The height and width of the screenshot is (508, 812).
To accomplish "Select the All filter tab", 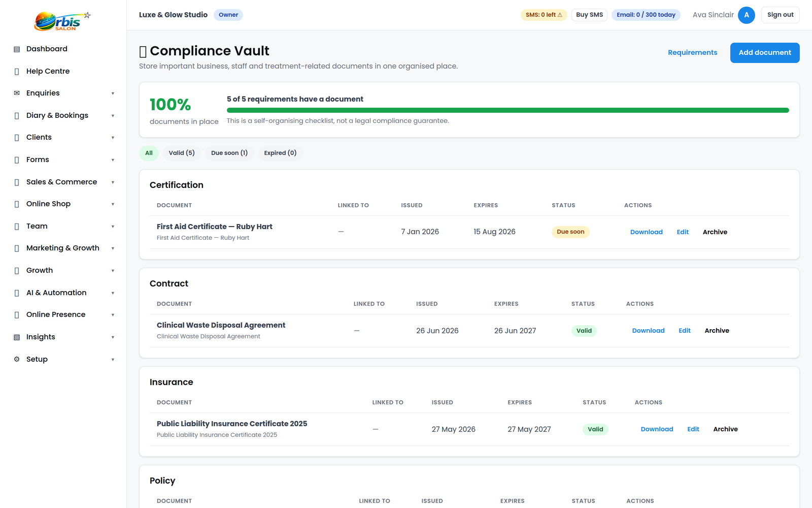I will click(149, 153).
